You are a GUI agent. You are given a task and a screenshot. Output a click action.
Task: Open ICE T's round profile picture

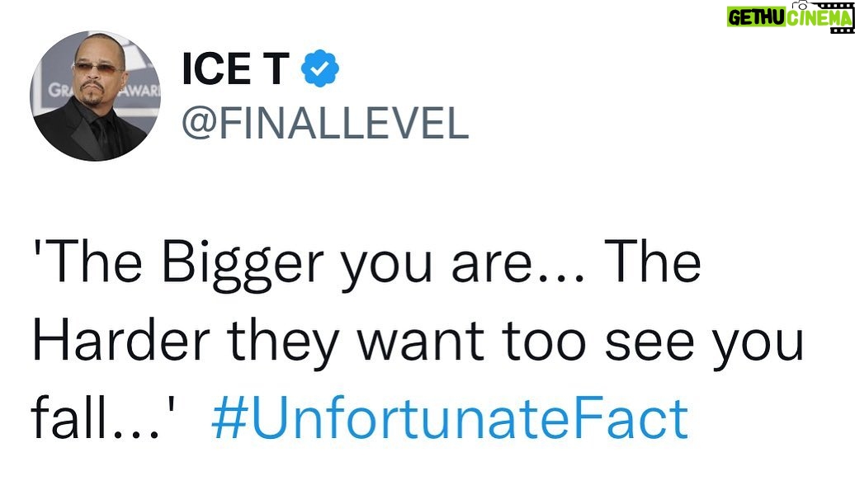pos(96,96)
